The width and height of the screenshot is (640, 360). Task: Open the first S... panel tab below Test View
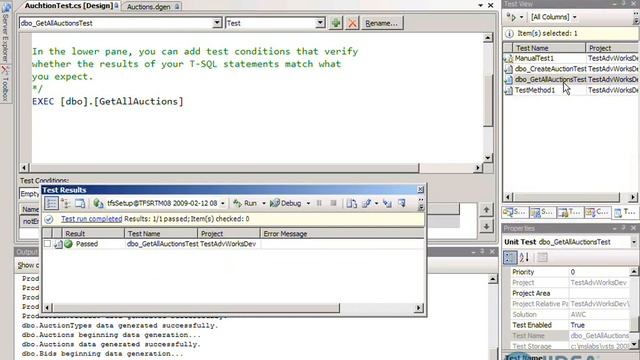[x=514, y=212]
